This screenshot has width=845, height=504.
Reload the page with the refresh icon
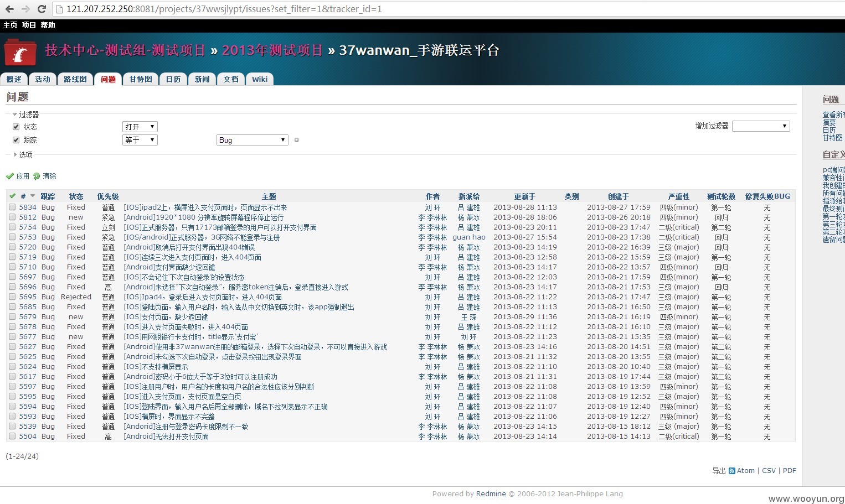coord(42,9)
